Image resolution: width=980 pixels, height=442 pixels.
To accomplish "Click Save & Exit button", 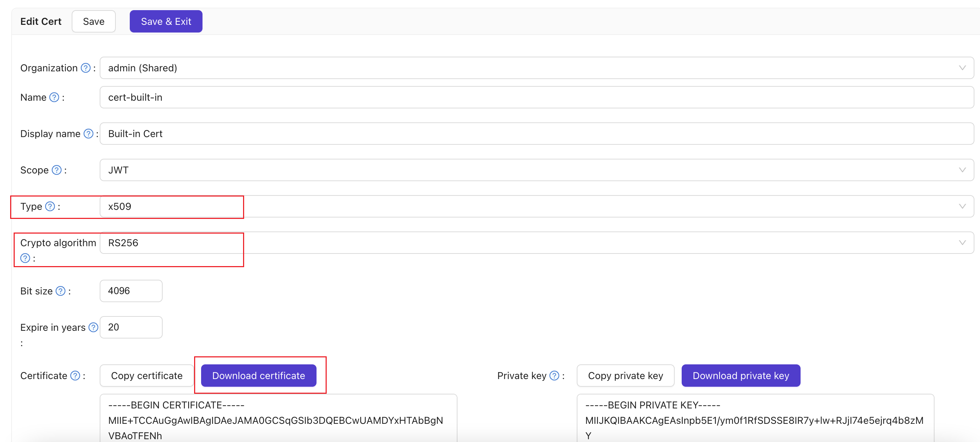I will click(x=166, y=21).
